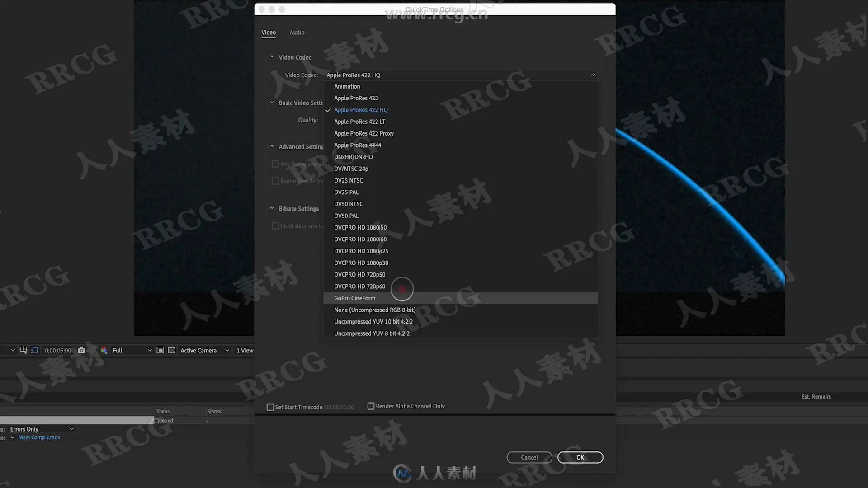Toggle region of interest icon

160,350
